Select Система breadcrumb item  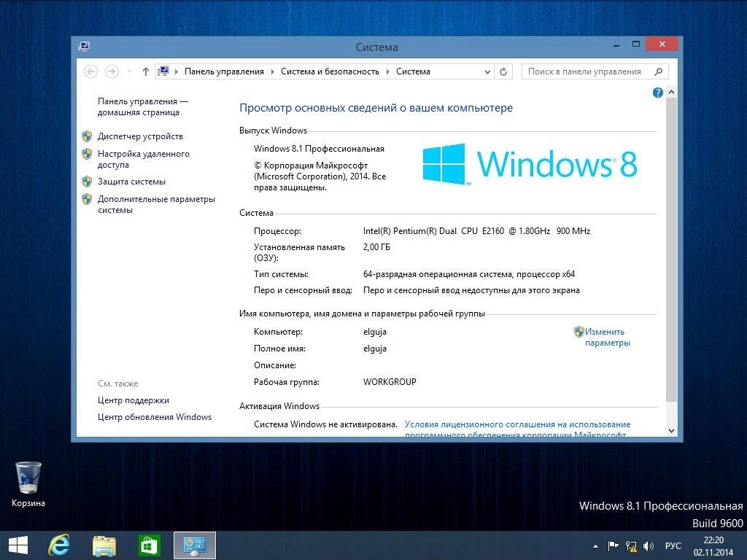(413, 71)
